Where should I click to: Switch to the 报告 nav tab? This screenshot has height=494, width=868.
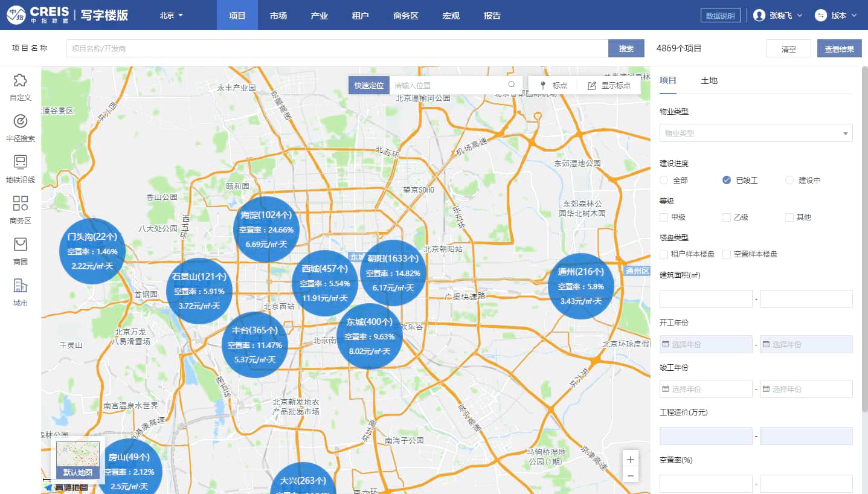(492, 15)
